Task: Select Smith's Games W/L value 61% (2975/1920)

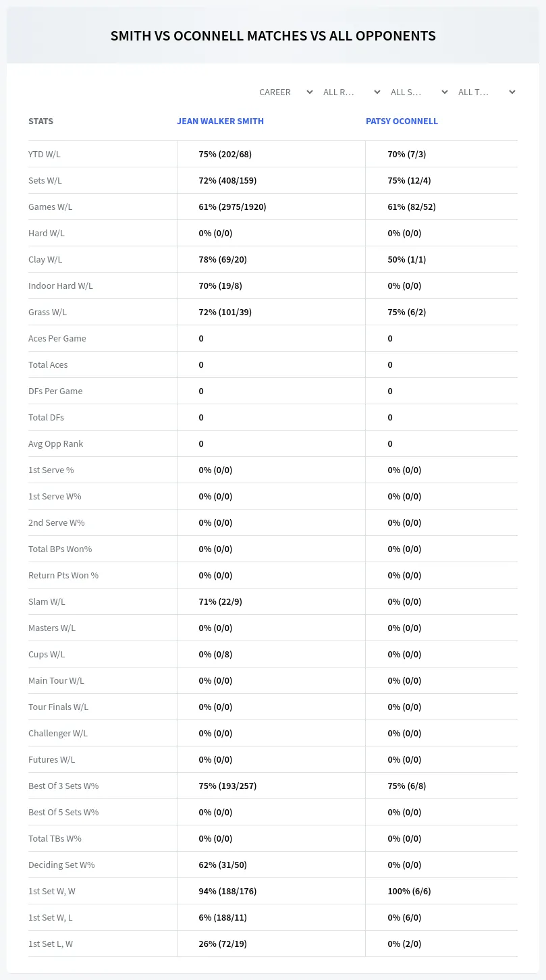Action: [x=232, y=207]
